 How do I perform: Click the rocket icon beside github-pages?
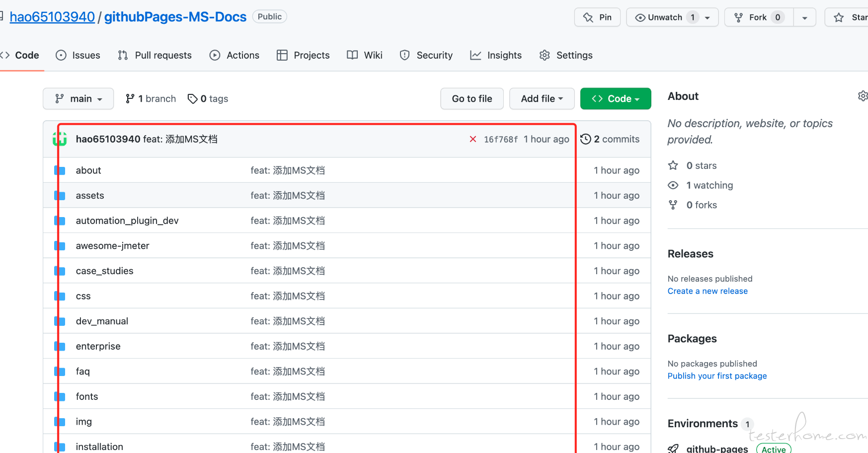tap(673, 449)
